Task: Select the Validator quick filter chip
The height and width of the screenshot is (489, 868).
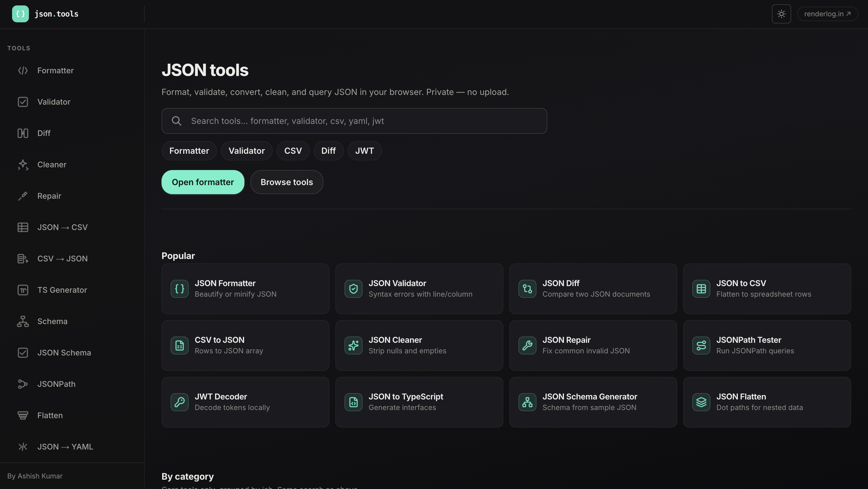Action: pyautogui.click(x=247, y=151)
